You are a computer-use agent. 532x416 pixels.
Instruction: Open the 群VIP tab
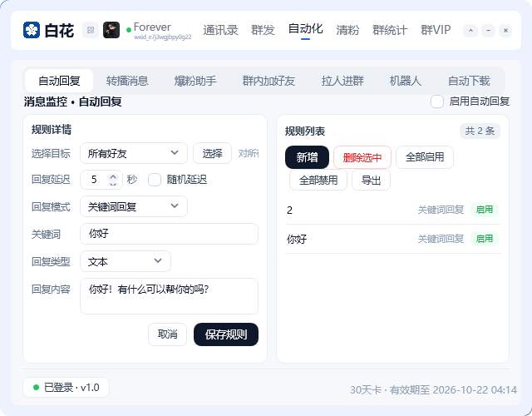point(436,30)
